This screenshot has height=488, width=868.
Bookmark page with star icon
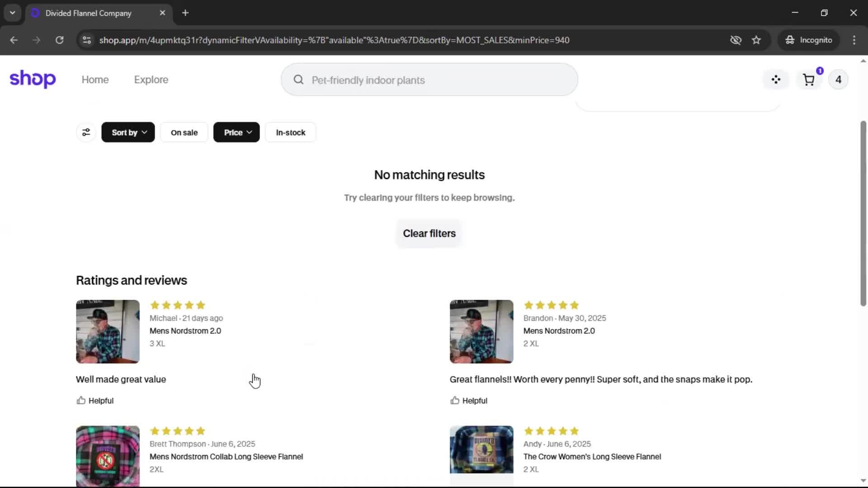756,40
